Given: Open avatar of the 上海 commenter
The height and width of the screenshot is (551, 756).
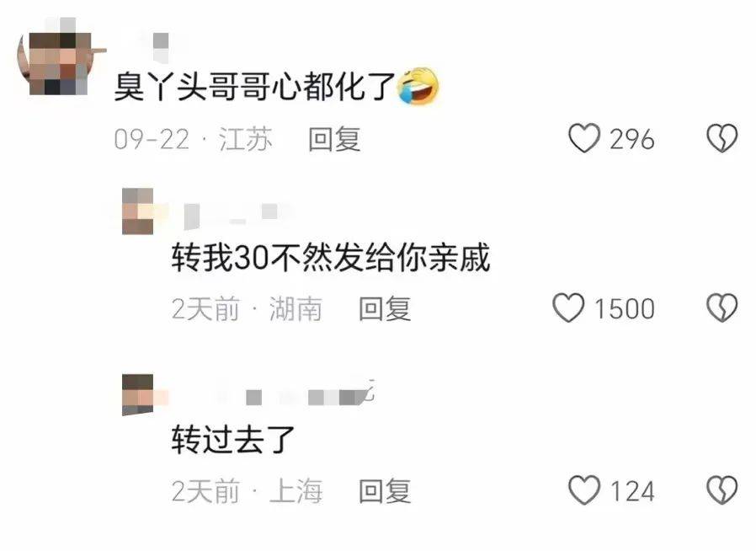Looking at the screenshot, I should (138, 394).
